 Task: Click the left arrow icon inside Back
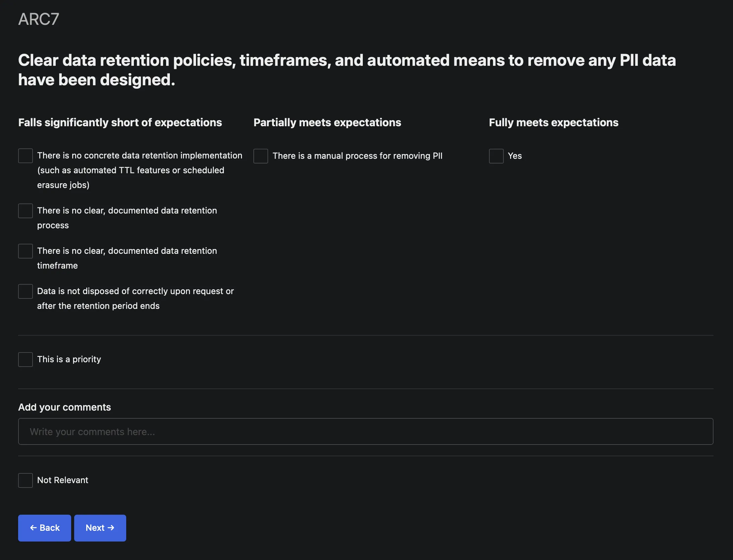[x=33, y=528]
